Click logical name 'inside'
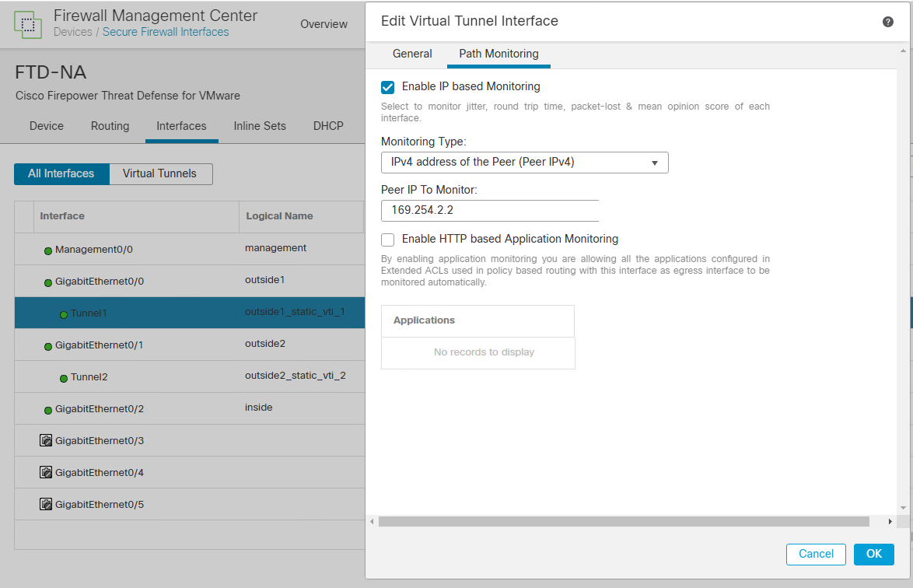913x588 pixels. click(x=258, y=408)
